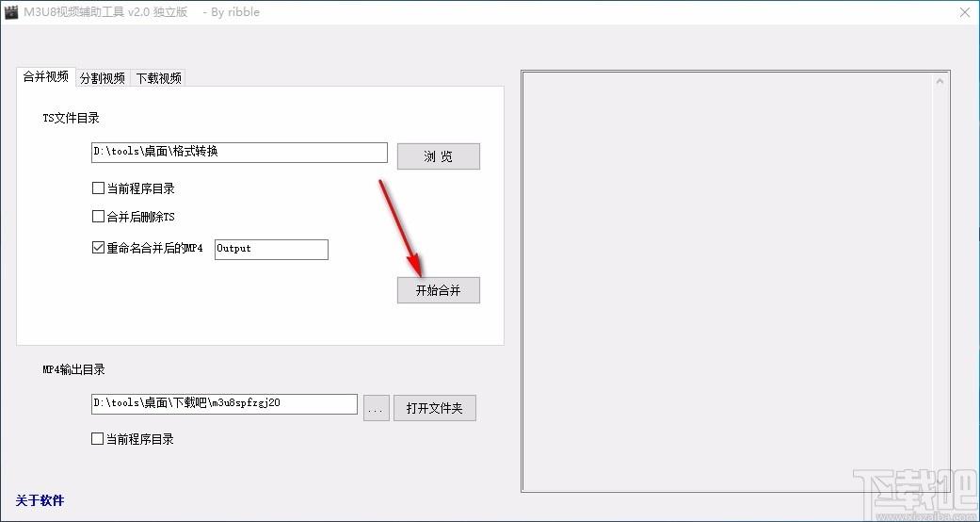This screenshot has width=980, height=522.
Task: Open the 分割视频 tab
Action: coord(103,77)
